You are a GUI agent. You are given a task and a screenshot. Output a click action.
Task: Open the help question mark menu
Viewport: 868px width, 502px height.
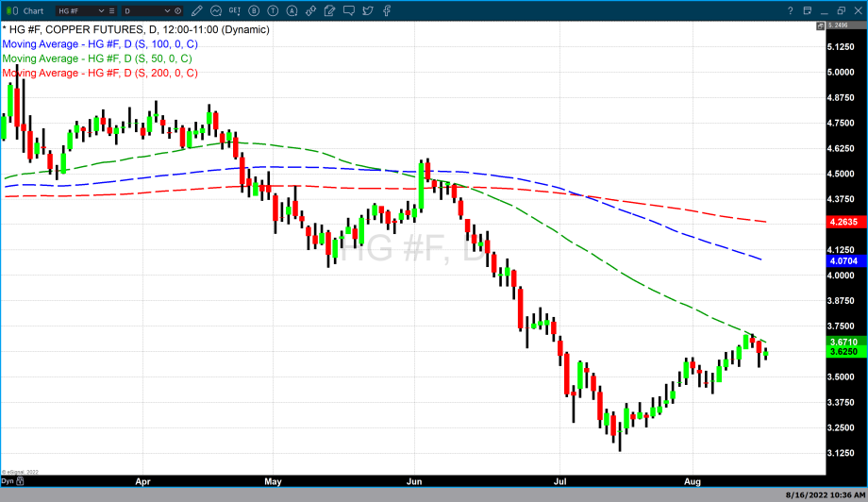pyautogui.click(x=790, y=10)
